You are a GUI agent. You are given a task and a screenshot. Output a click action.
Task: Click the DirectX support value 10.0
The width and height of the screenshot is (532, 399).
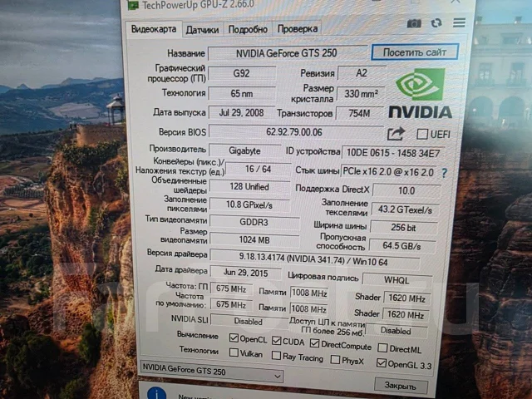click(406, 190)
